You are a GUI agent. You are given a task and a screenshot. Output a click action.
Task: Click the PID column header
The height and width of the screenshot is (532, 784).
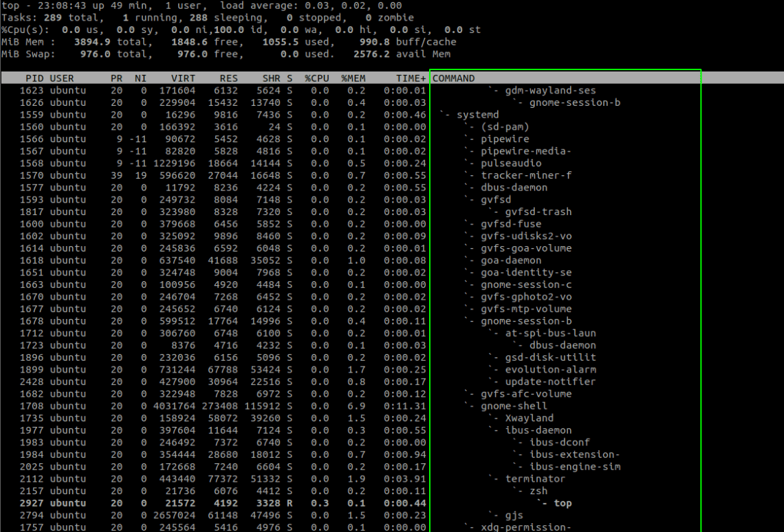(x=34, y=78)
